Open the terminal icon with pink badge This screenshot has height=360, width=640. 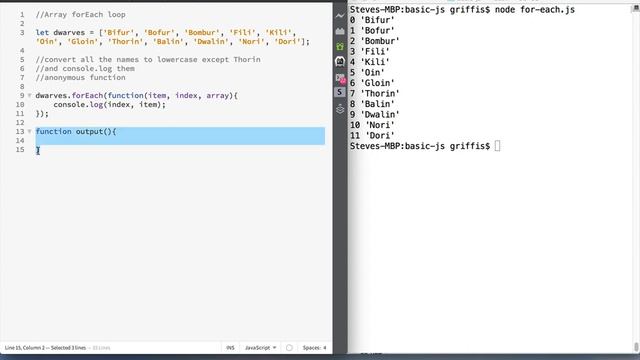[340, 78]
